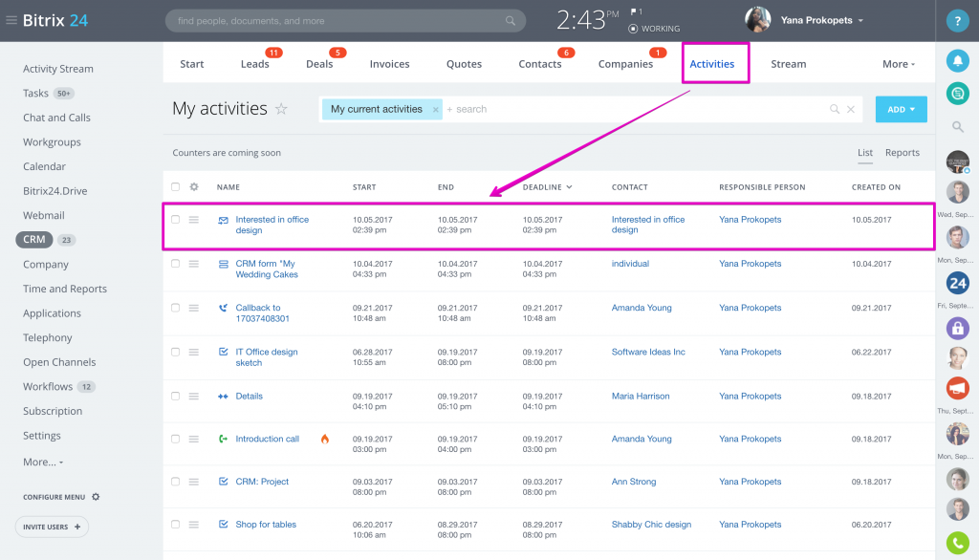
Task: Click the 2:43 PM clock widget
Action: pyautogui.click(x=587, y=21)
